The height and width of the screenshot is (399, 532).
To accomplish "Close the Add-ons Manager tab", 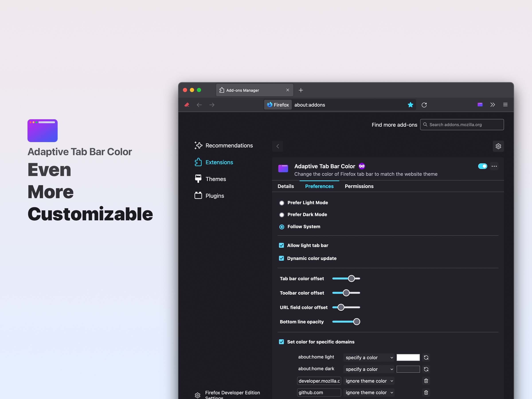I will click(x=288, y=90).
